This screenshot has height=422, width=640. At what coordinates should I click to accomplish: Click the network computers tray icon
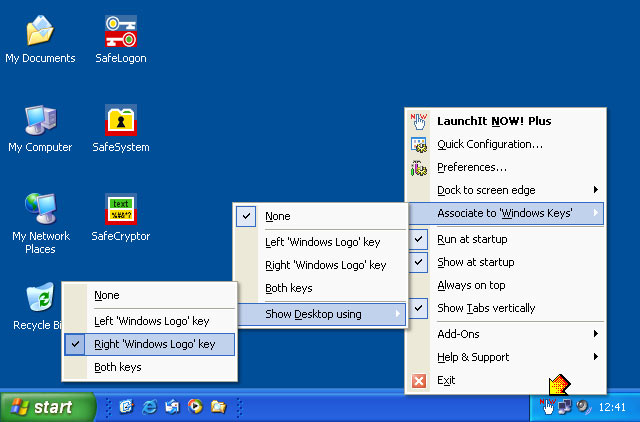pyautogui.click(x=565, y=407)
